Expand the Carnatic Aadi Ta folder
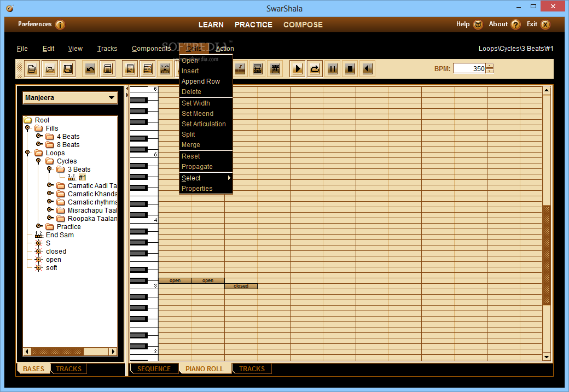Screen dimensions: 569x392 tap(50, 185)
